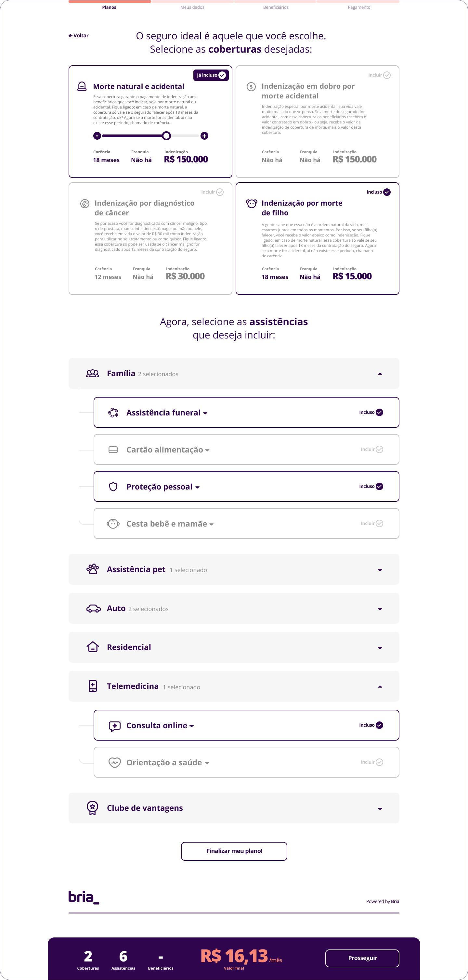Click the minus icon on indemnity slider
The image size is (468, 980).
click(97, 136)
